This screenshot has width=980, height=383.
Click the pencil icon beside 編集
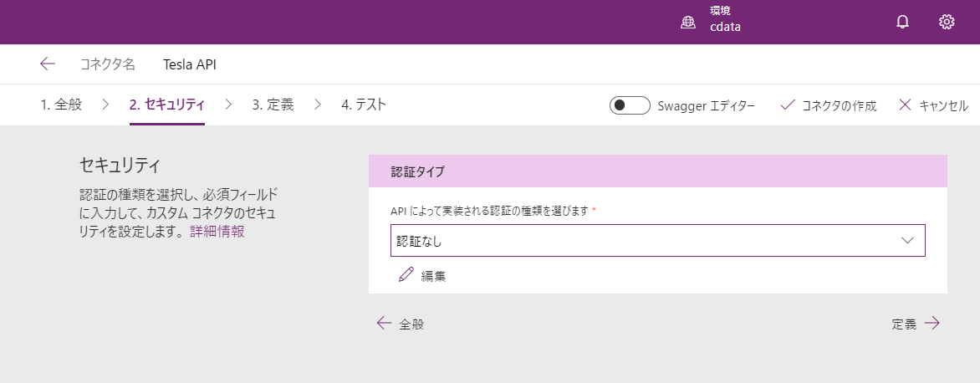[406, 275]
